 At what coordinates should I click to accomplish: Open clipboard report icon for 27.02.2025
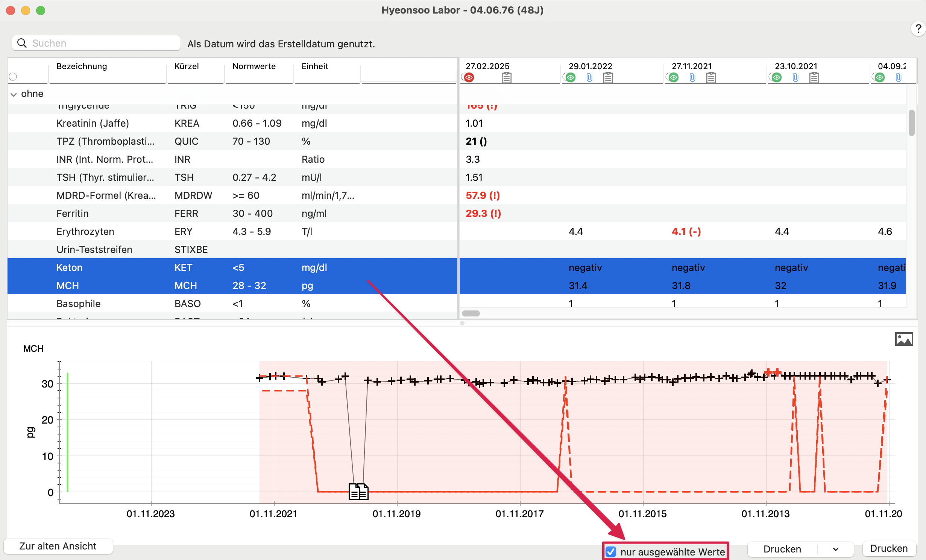507,77
